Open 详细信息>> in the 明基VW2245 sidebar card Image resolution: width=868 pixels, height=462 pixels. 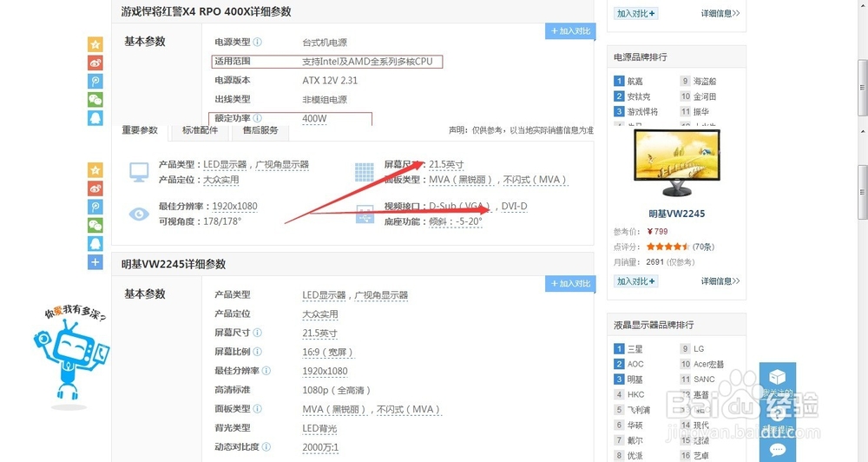(x=720, y=281)
